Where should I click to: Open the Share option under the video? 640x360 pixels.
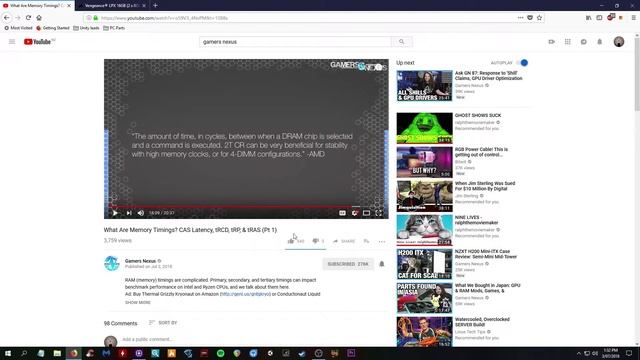(344, 241)
